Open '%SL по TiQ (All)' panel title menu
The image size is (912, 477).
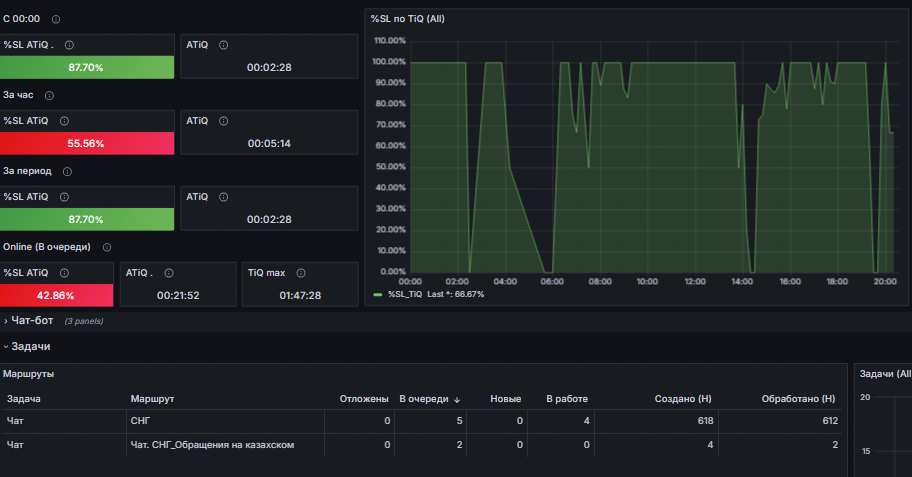tap(408, 19)
